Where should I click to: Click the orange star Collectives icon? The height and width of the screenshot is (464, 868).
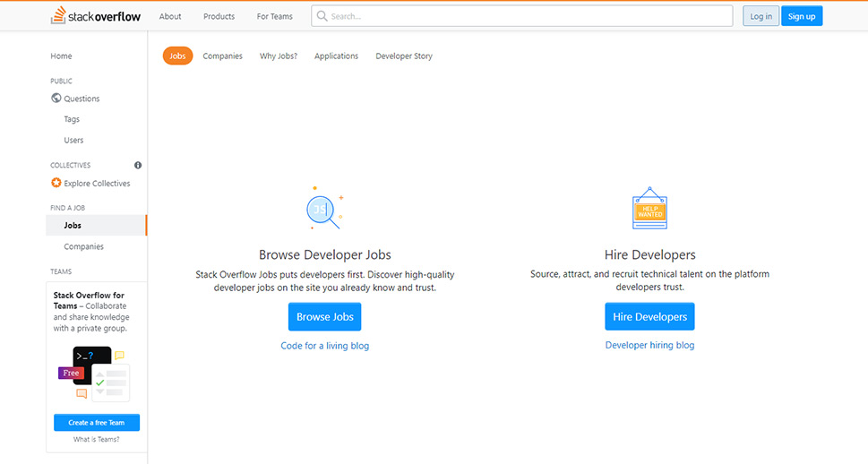point(56,183)
